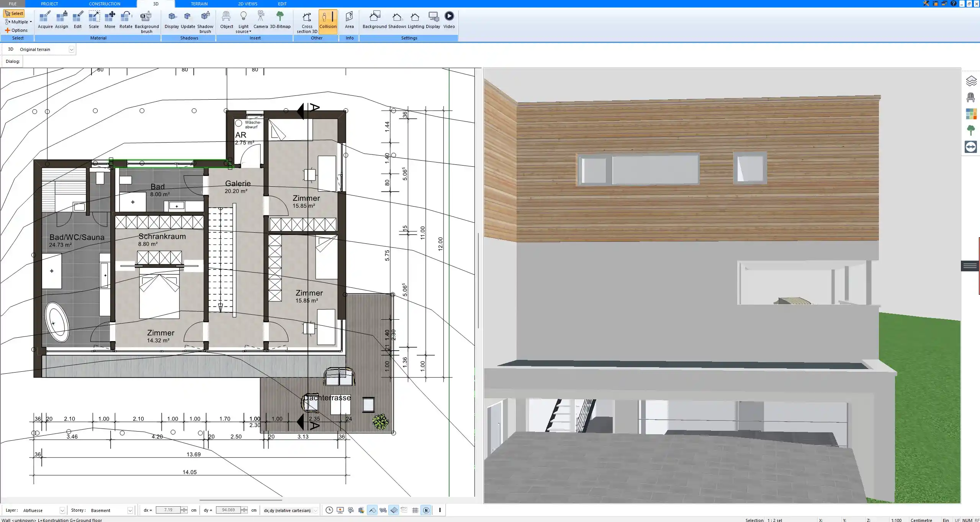This screenshot has width=980, height=522.
Task: Open the more options dots in bottom toolbar
Action: click(x=440, y=510)
